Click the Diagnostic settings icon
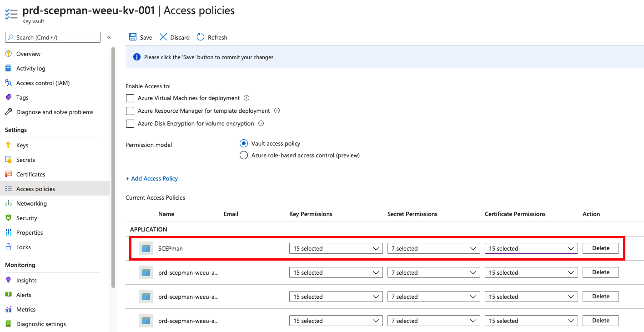 pos(8,324)
